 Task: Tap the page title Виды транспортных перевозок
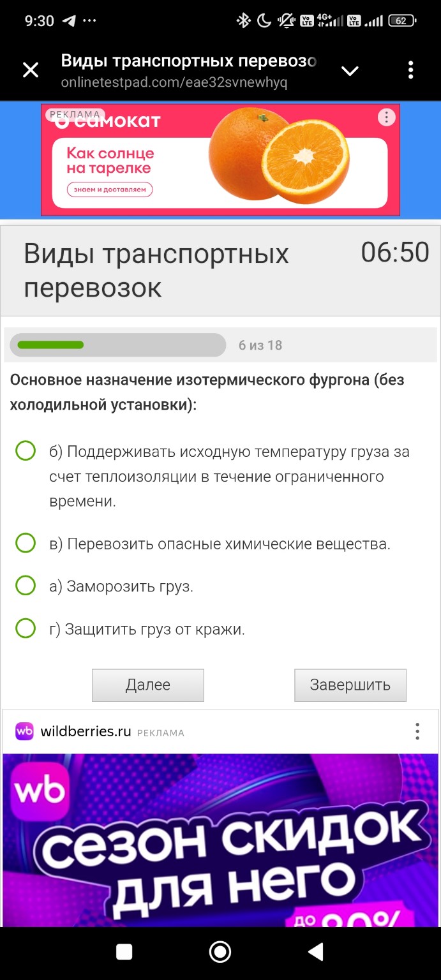pyautogui.click(x=156, y=268)
